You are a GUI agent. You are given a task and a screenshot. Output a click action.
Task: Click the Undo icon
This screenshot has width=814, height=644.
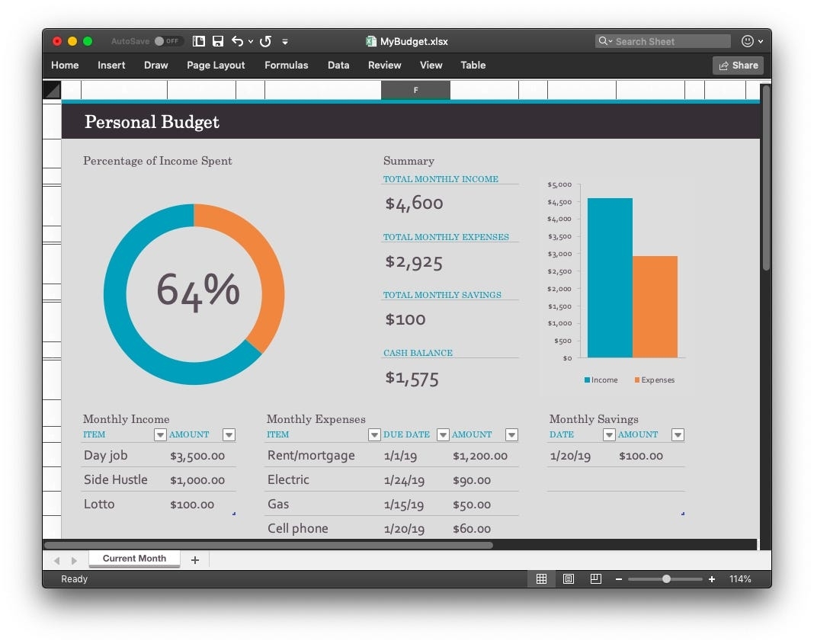coord(236,41)
